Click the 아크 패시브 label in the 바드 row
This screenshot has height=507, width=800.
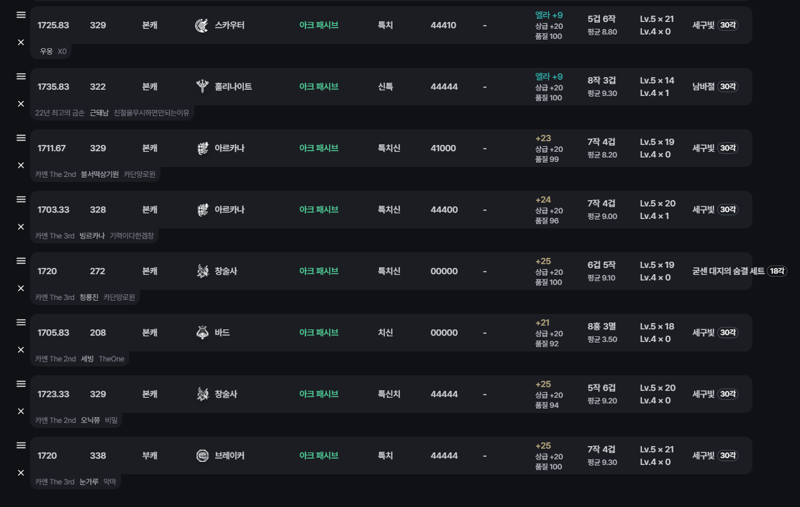point(318,333)
